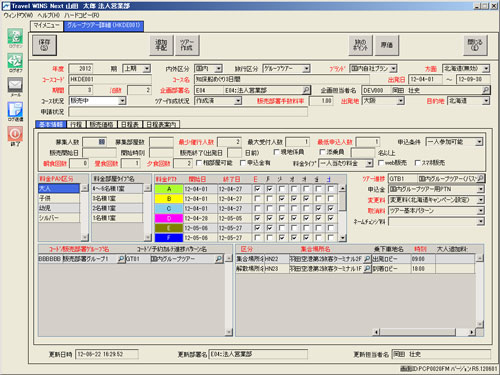Toggle the web販売 checkbox
Image resolution: width=500 pixels, height=375 pixels.
[381, 163]
